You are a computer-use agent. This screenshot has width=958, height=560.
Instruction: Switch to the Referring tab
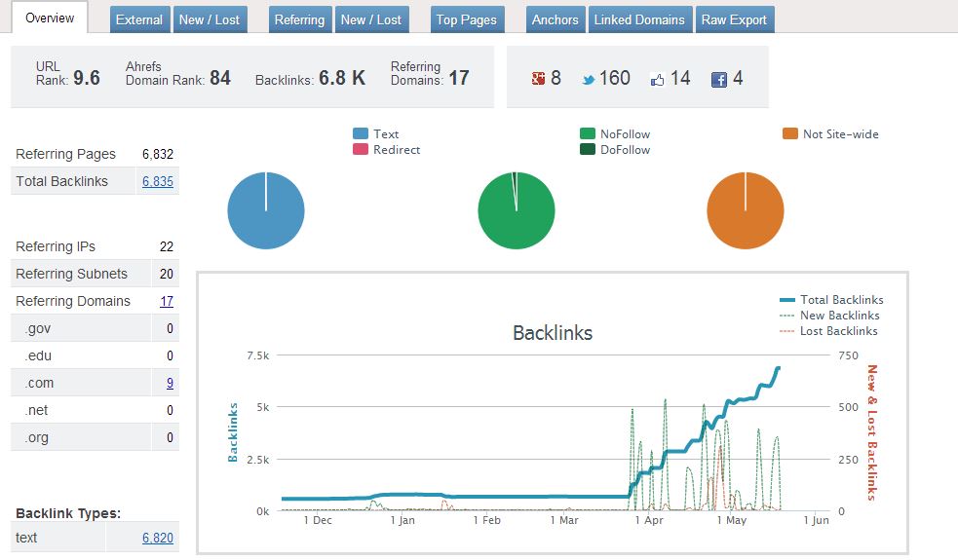(299, 19)
